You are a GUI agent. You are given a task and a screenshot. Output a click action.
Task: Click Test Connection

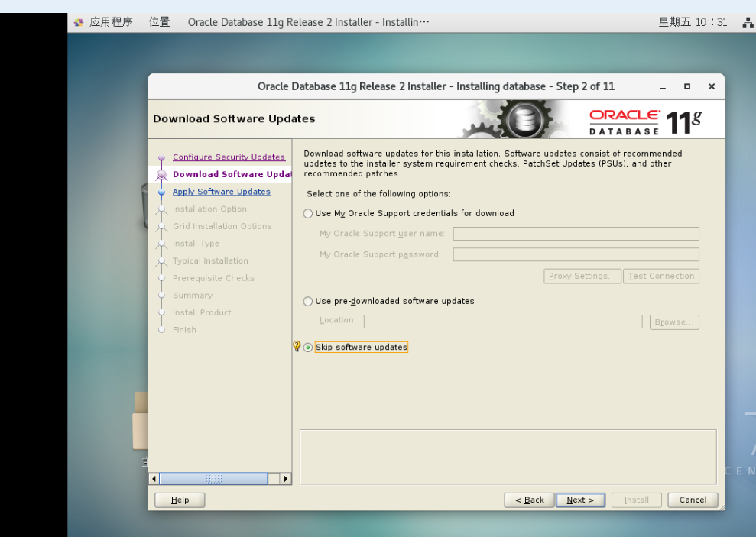pos(660,276)
